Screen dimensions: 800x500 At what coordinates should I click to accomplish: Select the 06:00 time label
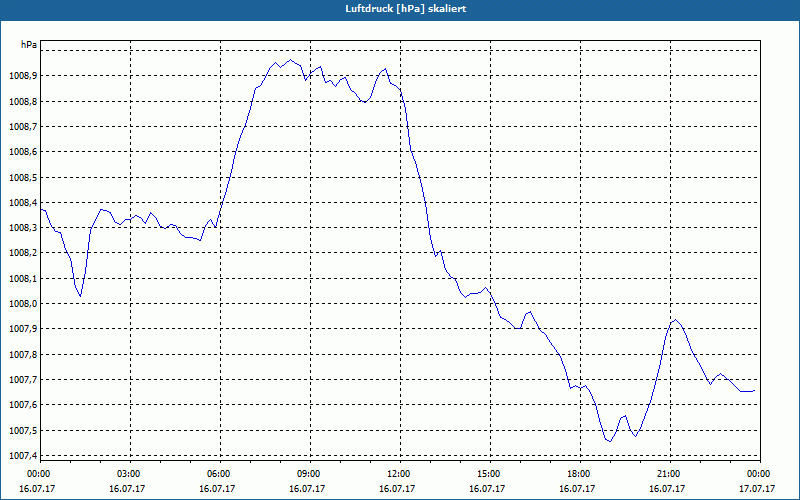[218, 474]
